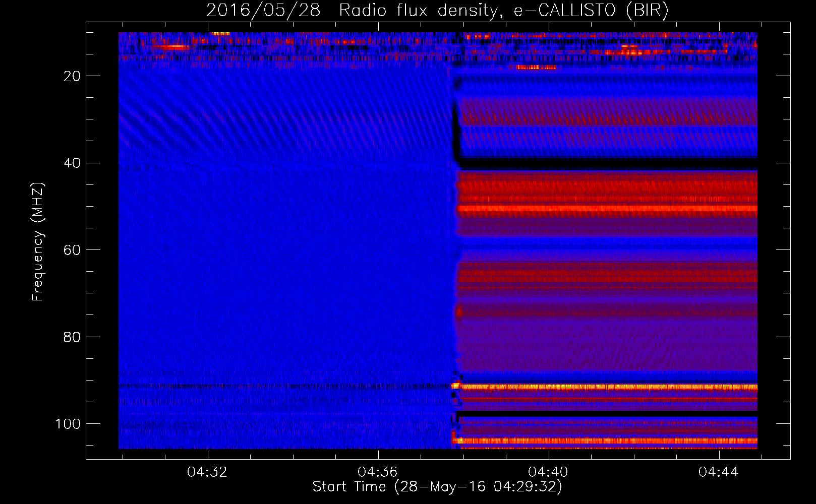Viewport: 816px width, 504px height.
Task: Click the plot title '2016/05/28 Radio flux density'
Action: 438,11
